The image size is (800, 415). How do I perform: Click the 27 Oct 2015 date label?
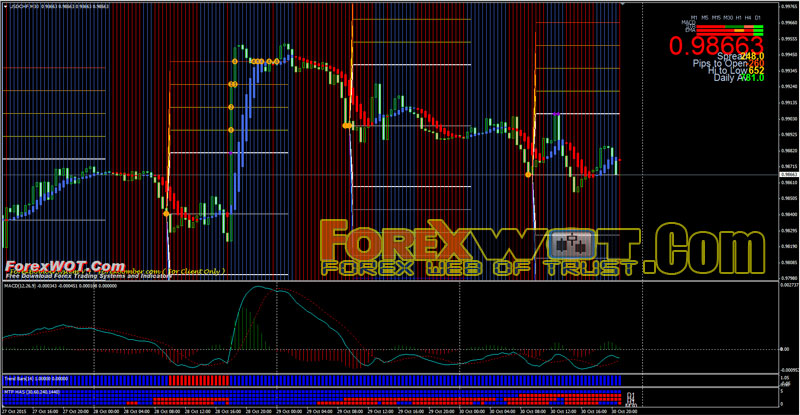[14, 411]
